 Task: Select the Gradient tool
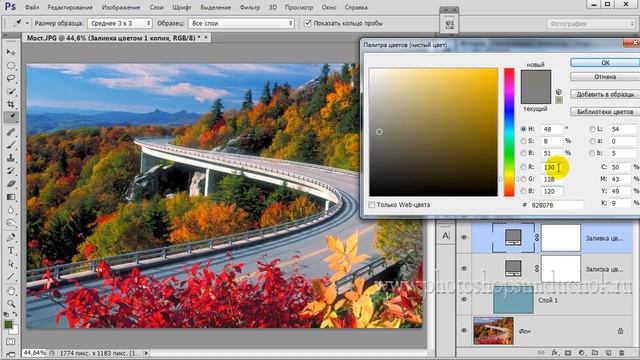point(11,197)
